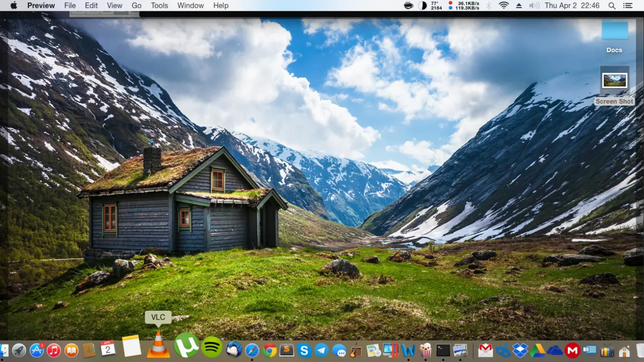
Task: Open Gmail mail app in the Dock
Action: (485, 350)
